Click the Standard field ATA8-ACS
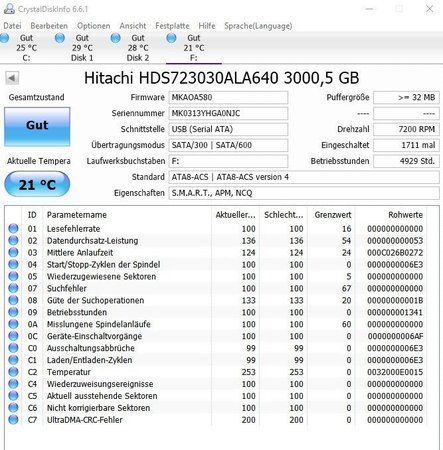 (304, 177)
